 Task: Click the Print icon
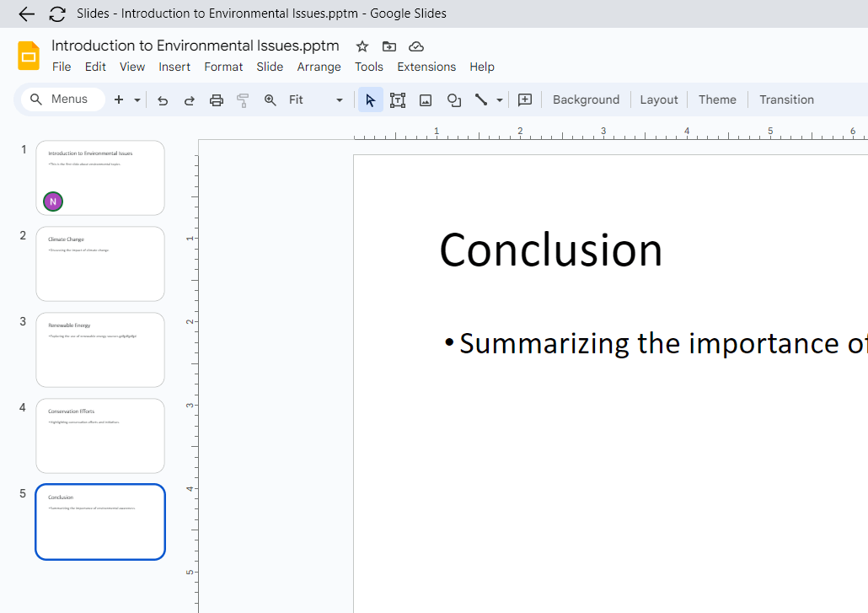[217, 100]
